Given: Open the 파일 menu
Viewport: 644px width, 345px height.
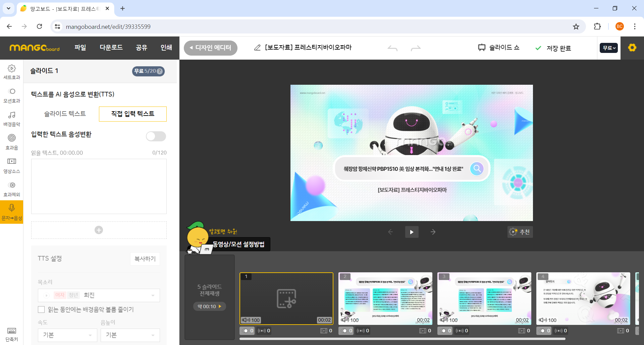Looking at the screenshot, I should click(x=80, y=48).
